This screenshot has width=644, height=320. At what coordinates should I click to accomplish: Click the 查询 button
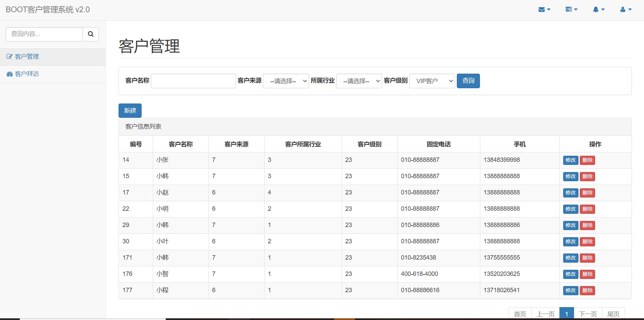point(468,81)
